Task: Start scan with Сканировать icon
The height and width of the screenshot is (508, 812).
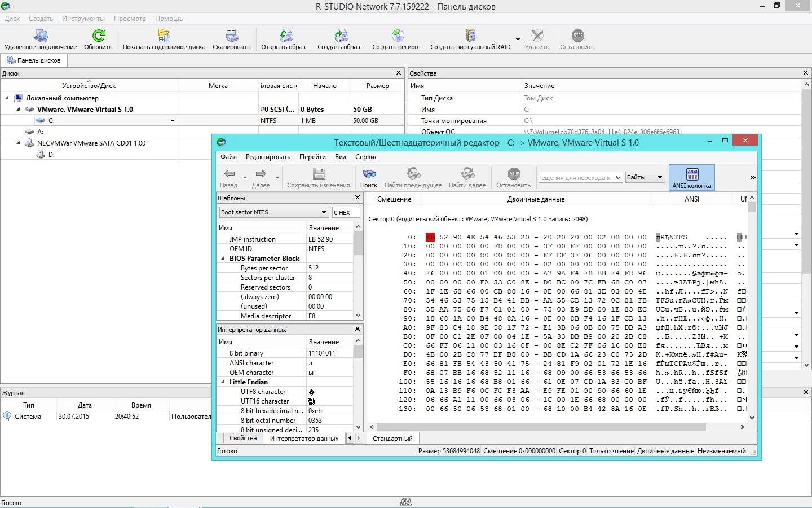Action: [232, 36]
